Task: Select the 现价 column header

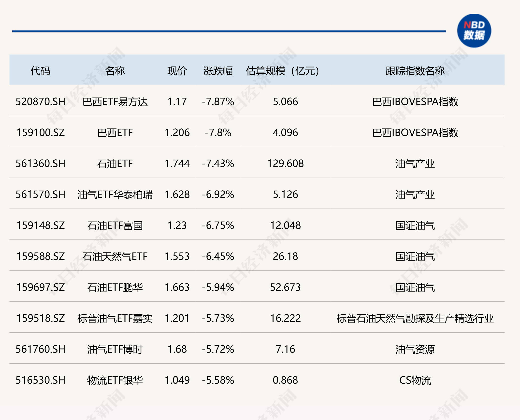Action: pos(177,71)
